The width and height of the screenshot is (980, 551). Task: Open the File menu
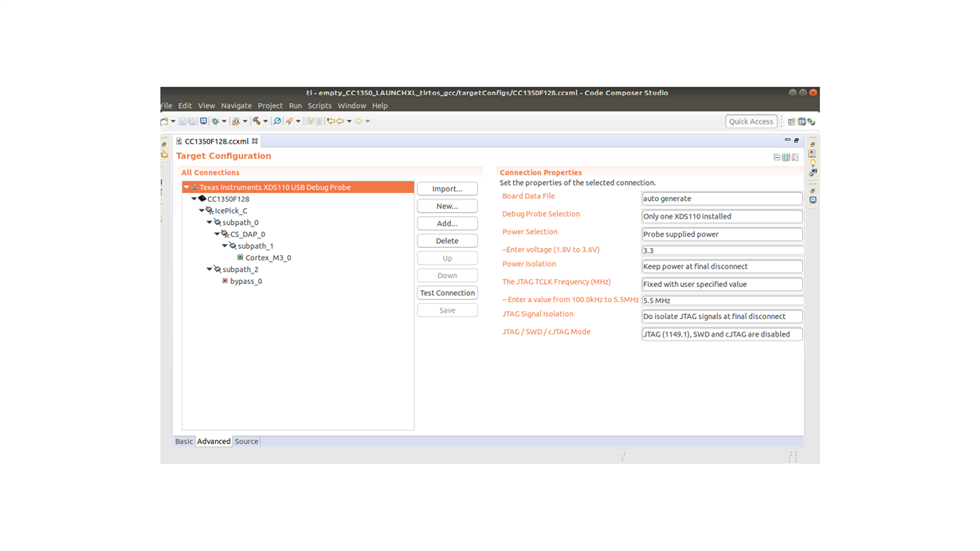166,105
